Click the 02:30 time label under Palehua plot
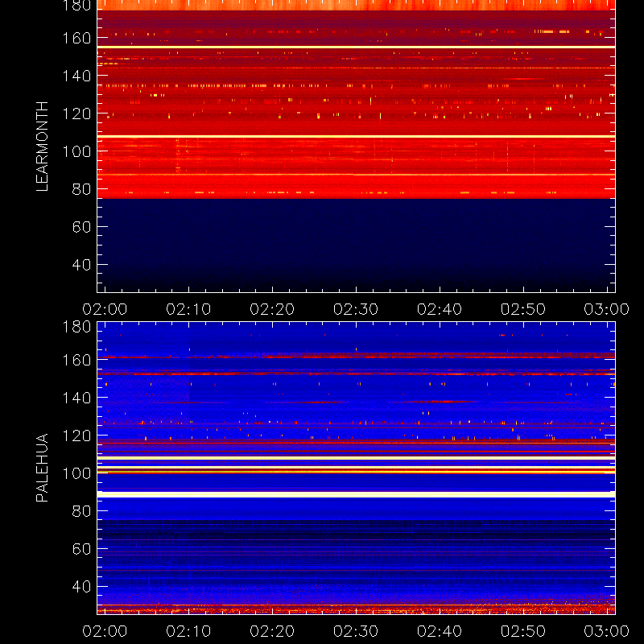This screenshot has width=644, height=644. 356,631
